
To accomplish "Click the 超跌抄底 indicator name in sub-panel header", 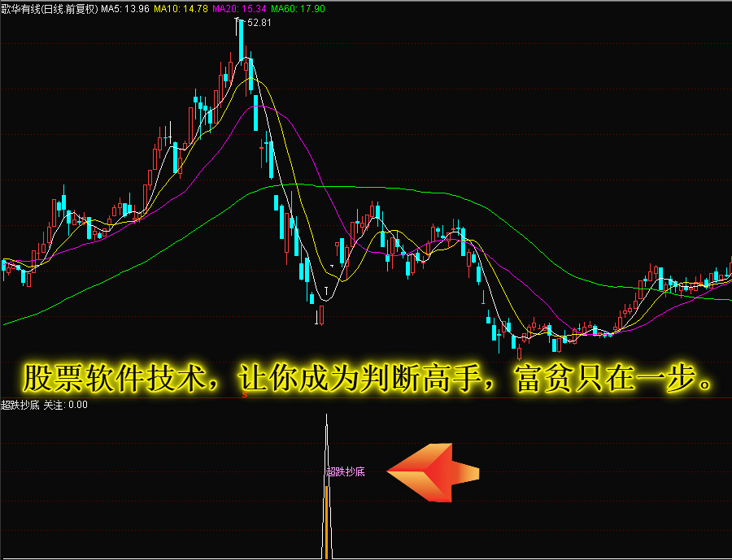I will coord(20,404).
